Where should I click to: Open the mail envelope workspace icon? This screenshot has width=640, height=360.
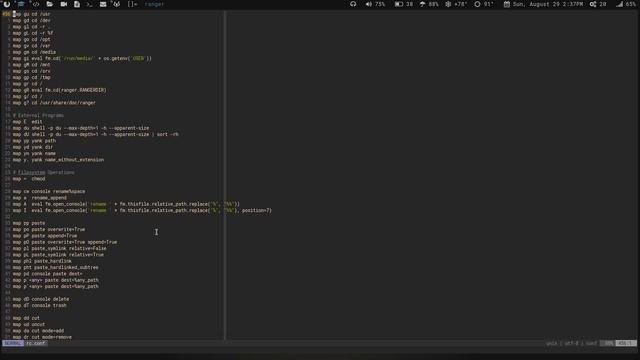coord(103,4)
